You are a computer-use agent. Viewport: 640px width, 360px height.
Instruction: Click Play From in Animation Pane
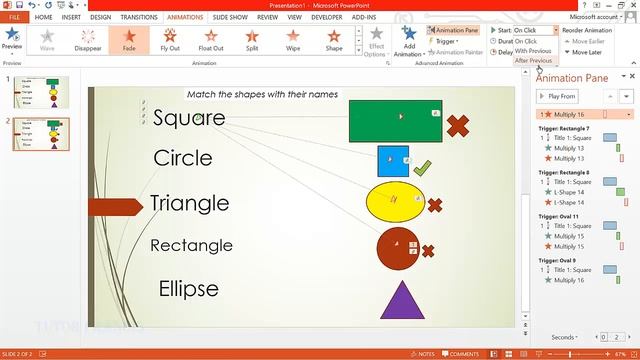[558, 96]
